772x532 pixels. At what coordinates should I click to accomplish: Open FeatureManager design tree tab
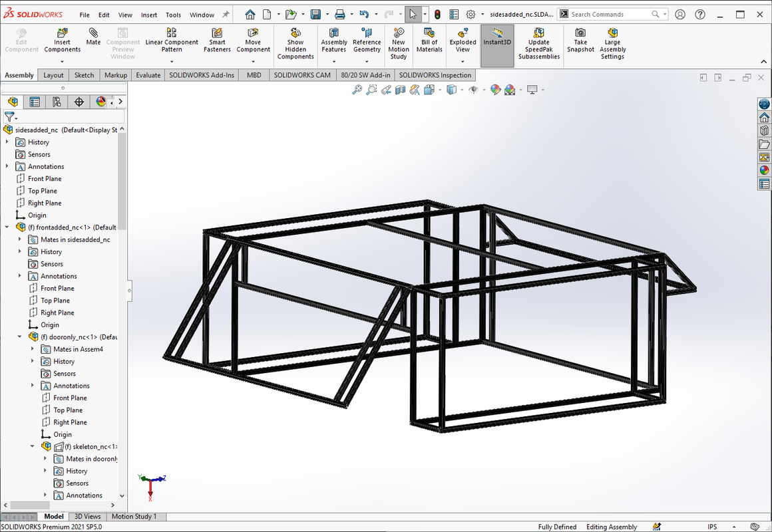click(x=13, y=102)
